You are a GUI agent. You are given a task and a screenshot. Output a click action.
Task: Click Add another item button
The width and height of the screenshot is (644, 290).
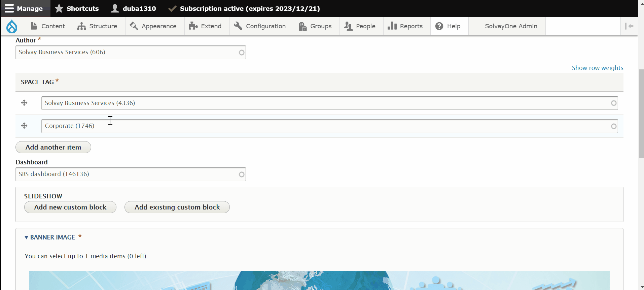(53, 147)
